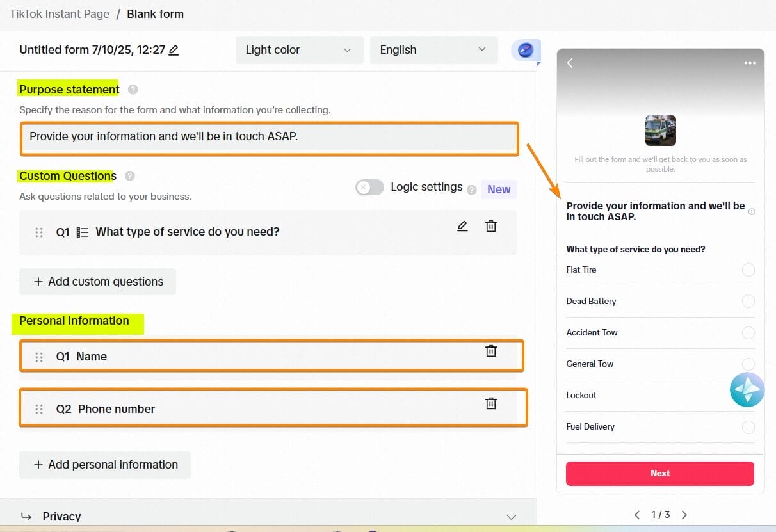The height and width of the screenshot is (532, 776).
Task: Open the Light color theme dropdown
Action: coord(299,50)
